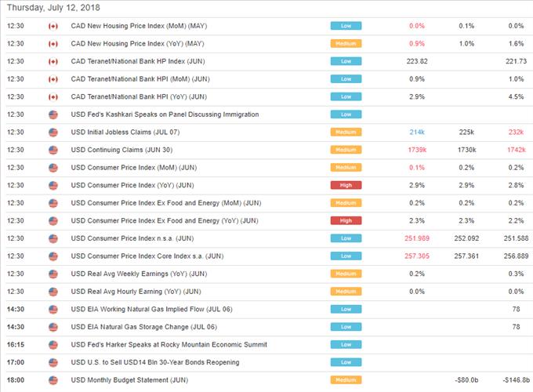Click Canadian flag beside New Housing Price Index (MoM)
The image size is (533, 392).
coord(53,26)
